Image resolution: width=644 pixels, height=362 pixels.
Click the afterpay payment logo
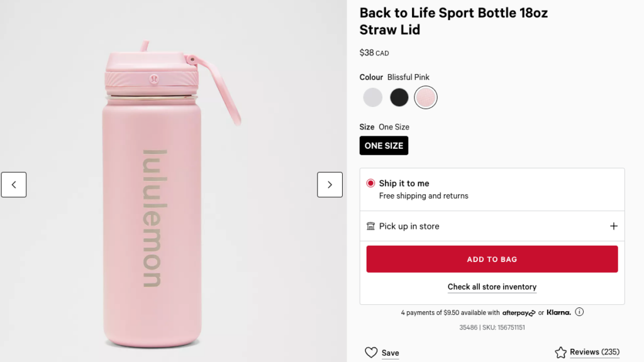coord(518,312)
